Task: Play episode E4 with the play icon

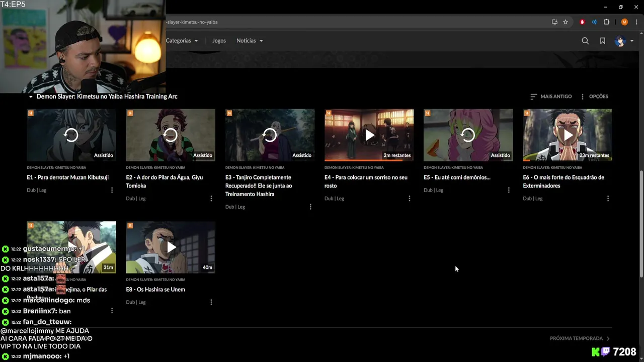Action: (x=369, y=135)
